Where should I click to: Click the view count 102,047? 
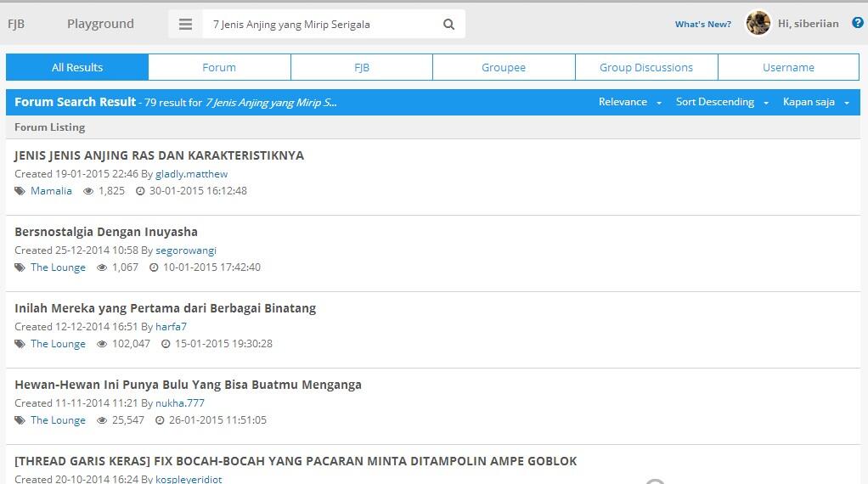131,344
